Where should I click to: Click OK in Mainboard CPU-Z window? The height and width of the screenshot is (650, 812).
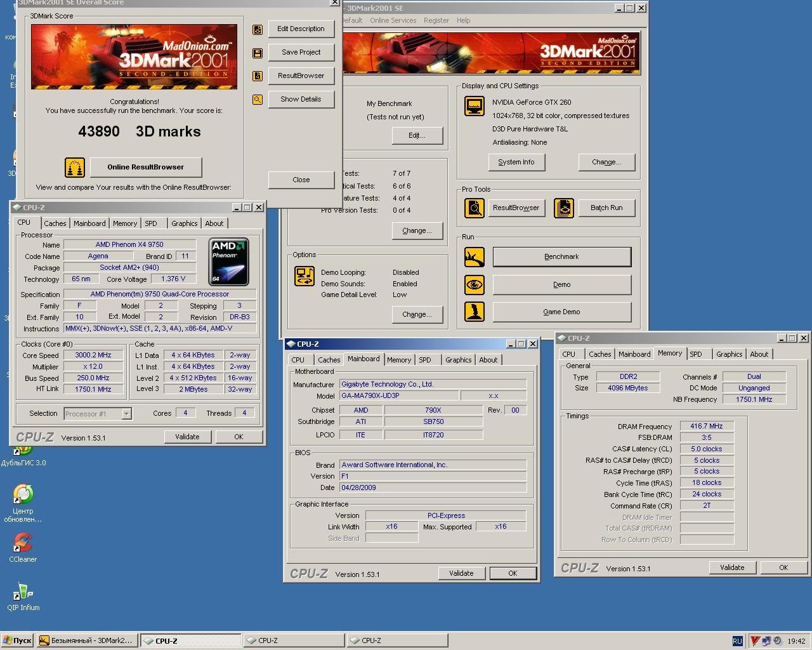click(513, 573)
